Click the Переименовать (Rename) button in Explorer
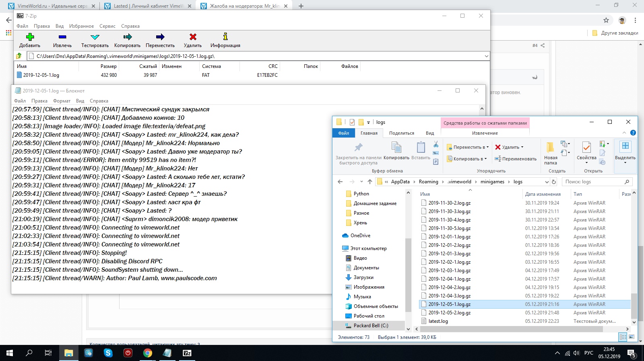This screenshot has height=361, width=644. coord(516,159)
